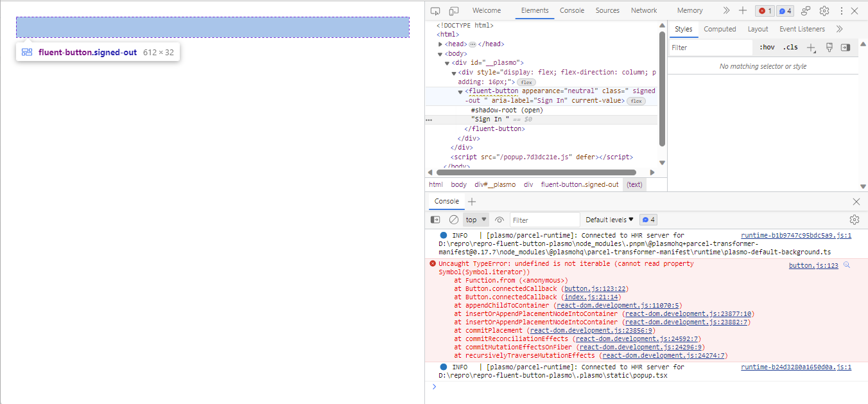
Task: Open the top frame context dropdown
Action: pos(475,219)
